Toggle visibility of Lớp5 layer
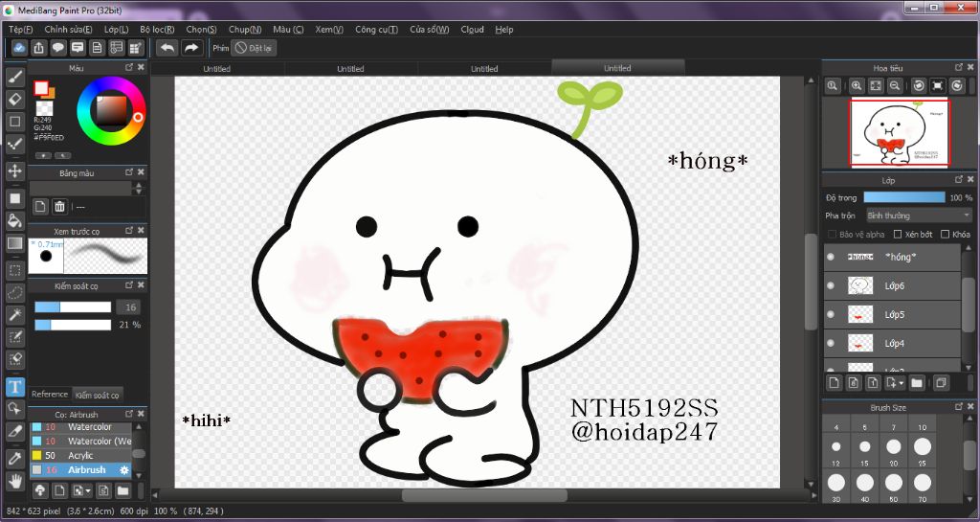The width and height of the screenshot is (980, 522). coord(831,314)
